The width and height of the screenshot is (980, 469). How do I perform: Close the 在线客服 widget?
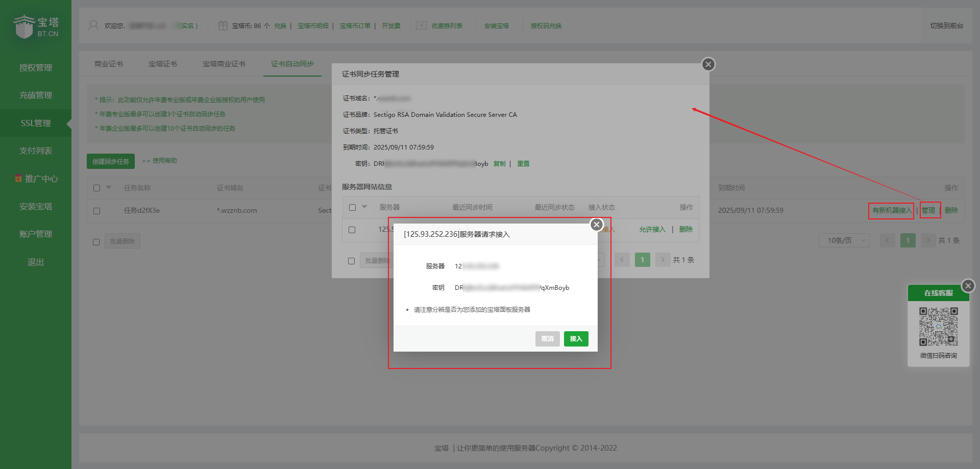pos(968,286)
